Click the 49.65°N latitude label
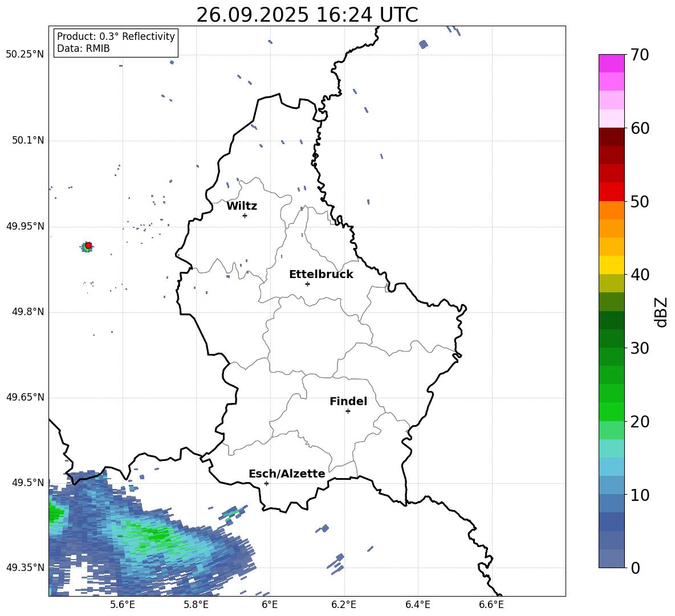Screen dimensions: 675x616 pos(25,397)
